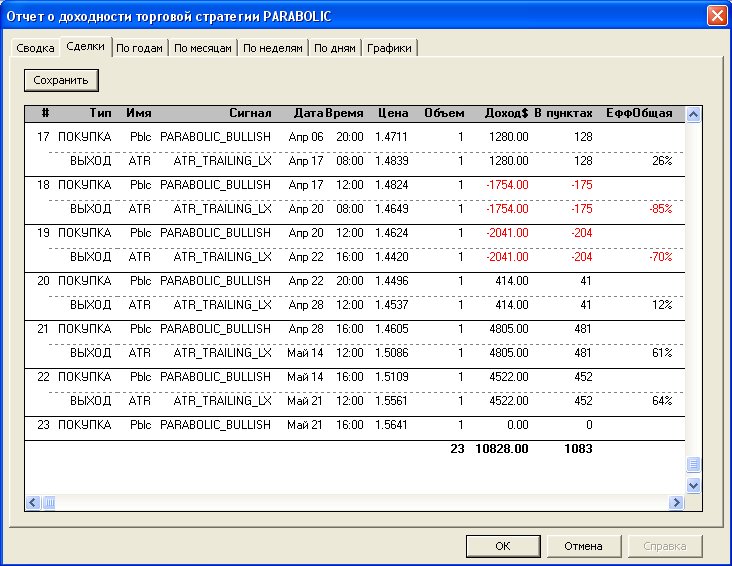Click the Отмена button
Viewport: 732px width, 566px height.
[x=582, y=546]
